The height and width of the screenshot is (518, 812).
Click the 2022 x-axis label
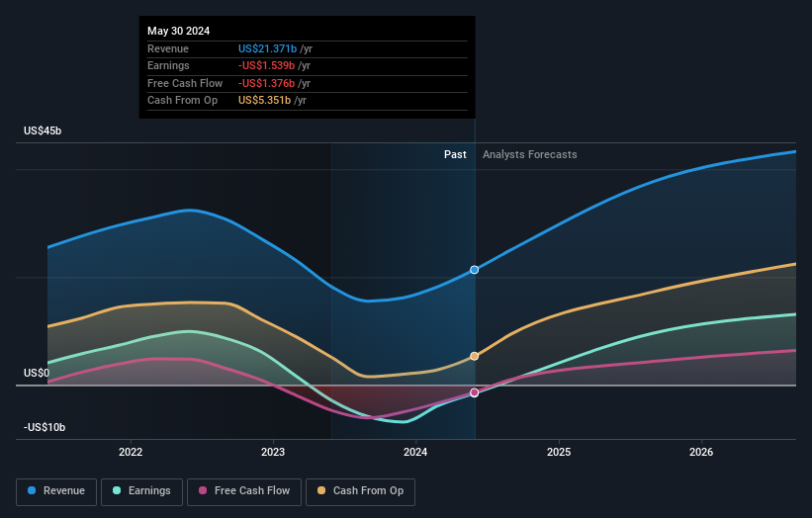[x=131, y=452]
